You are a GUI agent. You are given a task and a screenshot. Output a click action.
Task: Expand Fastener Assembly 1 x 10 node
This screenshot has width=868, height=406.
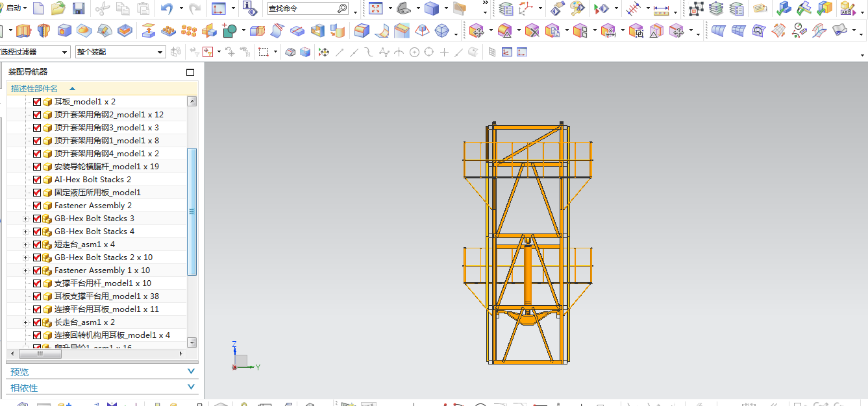[26, 270]
